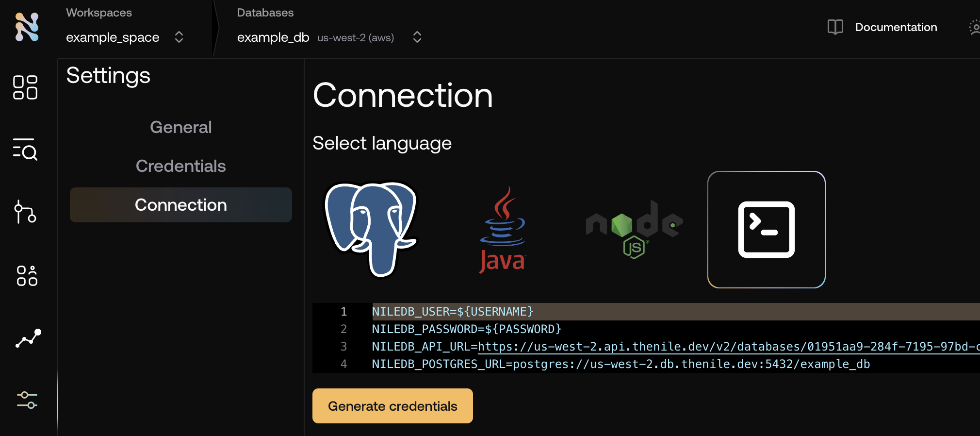
Task: Select the PostgreSQL elephant language option
Action: 371,229
